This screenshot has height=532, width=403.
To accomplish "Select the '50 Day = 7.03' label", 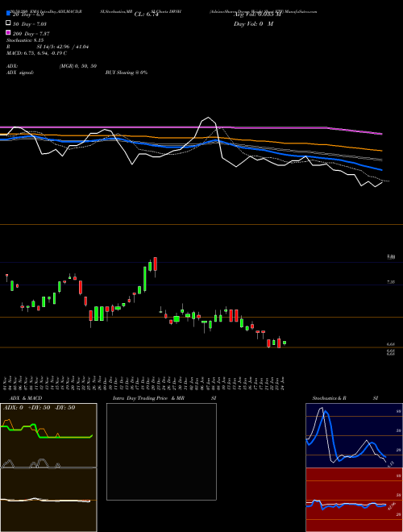I will click(x=30, y=24).
